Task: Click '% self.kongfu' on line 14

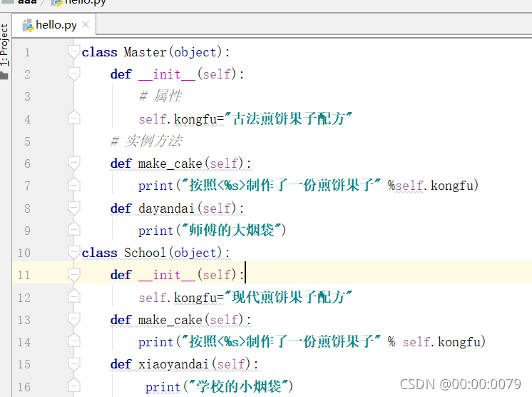Action: [434, 342]
